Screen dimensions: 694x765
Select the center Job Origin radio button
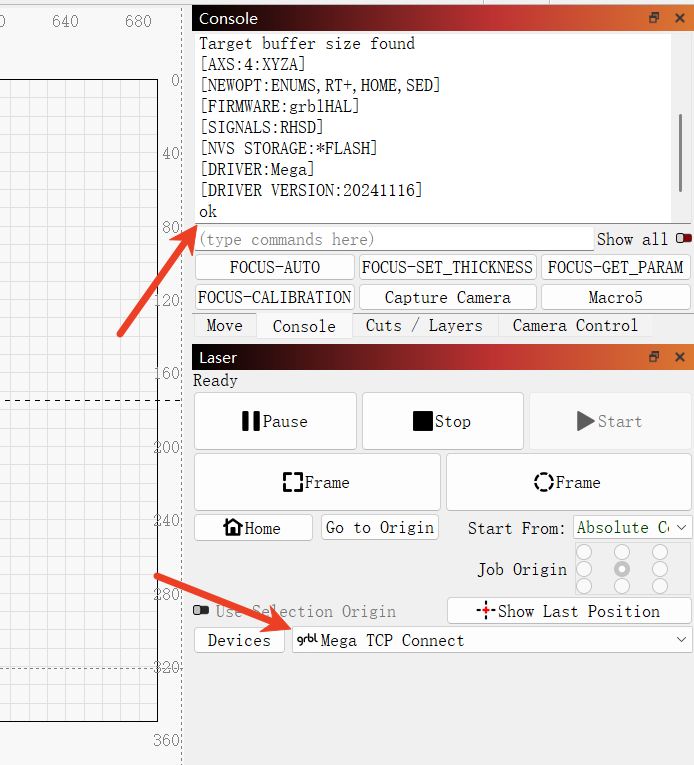coord(622,569)
